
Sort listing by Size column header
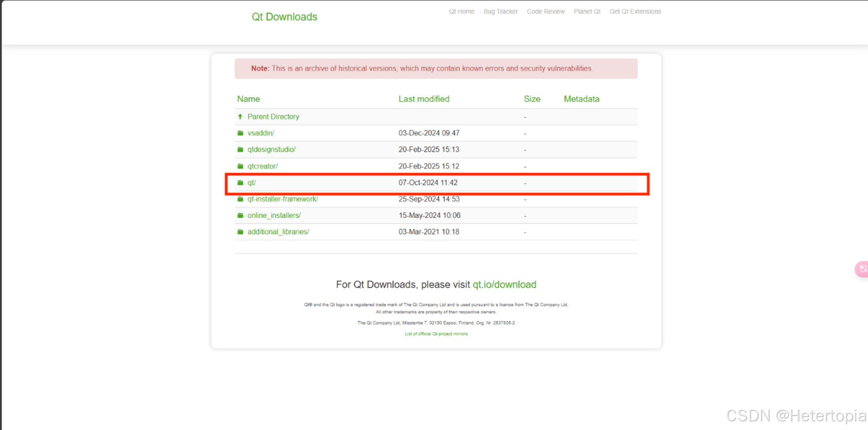[x=532, y=99]
